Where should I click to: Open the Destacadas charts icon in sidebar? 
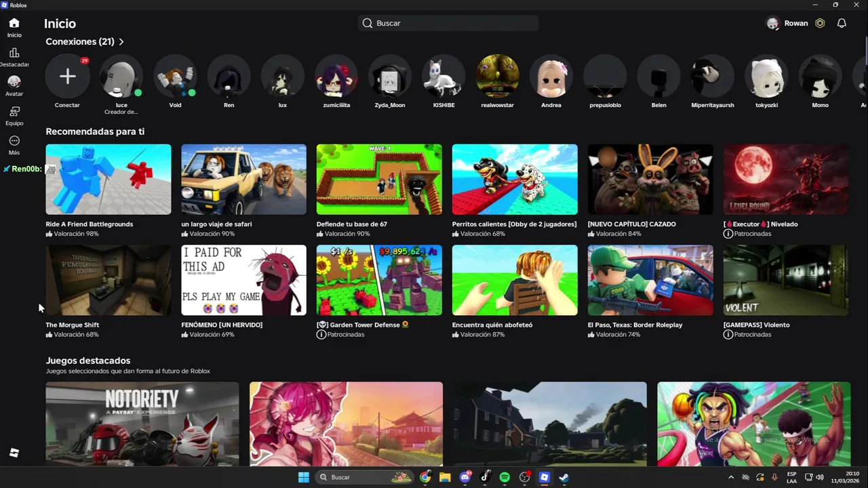[14, 53]
